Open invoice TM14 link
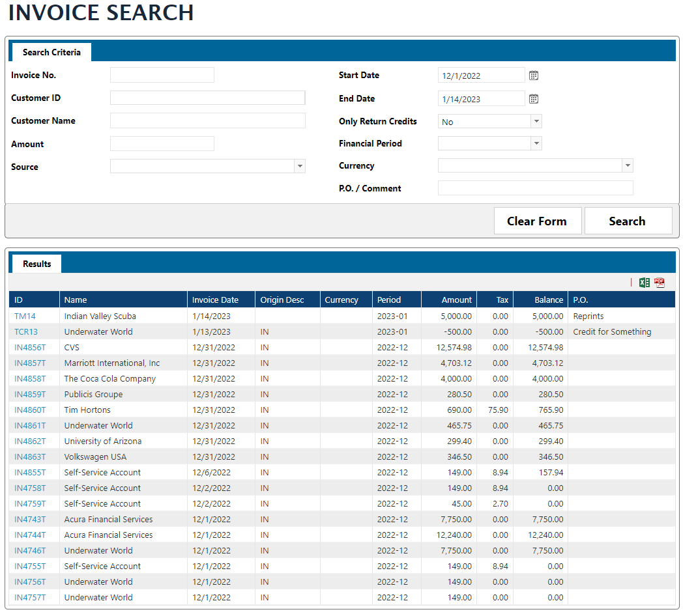Screen dimensions: 696x616 [25, 316]
